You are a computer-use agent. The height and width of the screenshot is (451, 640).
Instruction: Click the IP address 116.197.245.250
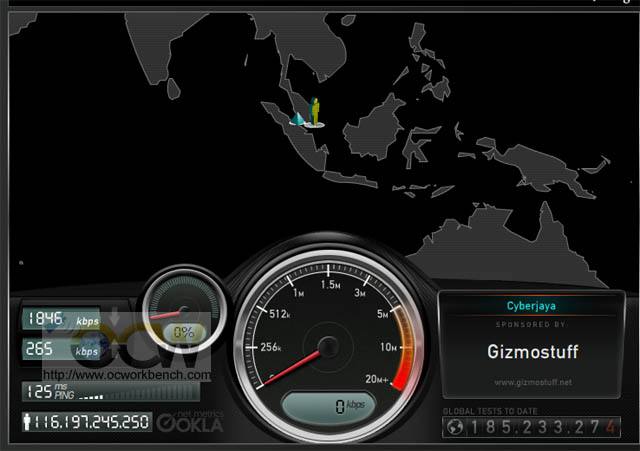(x=92, y=422)
